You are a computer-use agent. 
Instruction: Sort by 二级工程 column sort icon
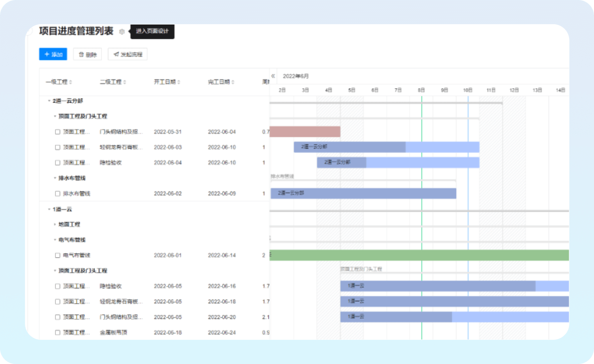(x=125, y=82)
